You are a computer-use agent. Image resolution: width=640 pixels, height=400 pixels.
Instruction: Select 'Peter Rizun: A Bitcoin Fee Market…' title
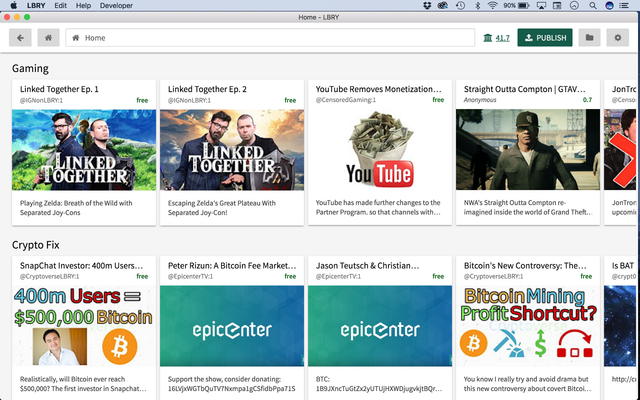pyautogui.click(x=232, y=266)
